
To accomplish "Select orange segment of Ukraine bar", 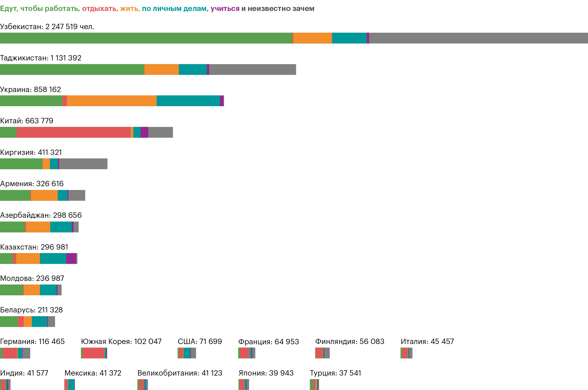I will (x=112, y=101).
